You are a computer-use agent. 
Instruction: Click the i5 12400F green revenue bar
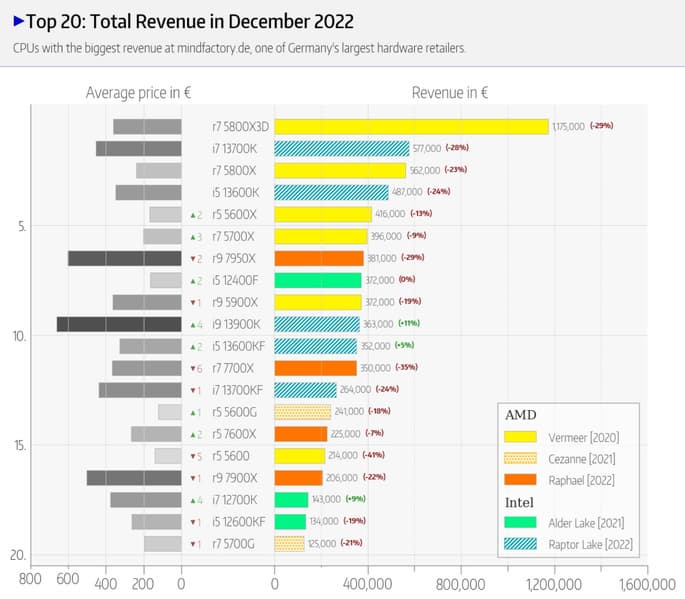pyautogui.click(x=318, y=280)
